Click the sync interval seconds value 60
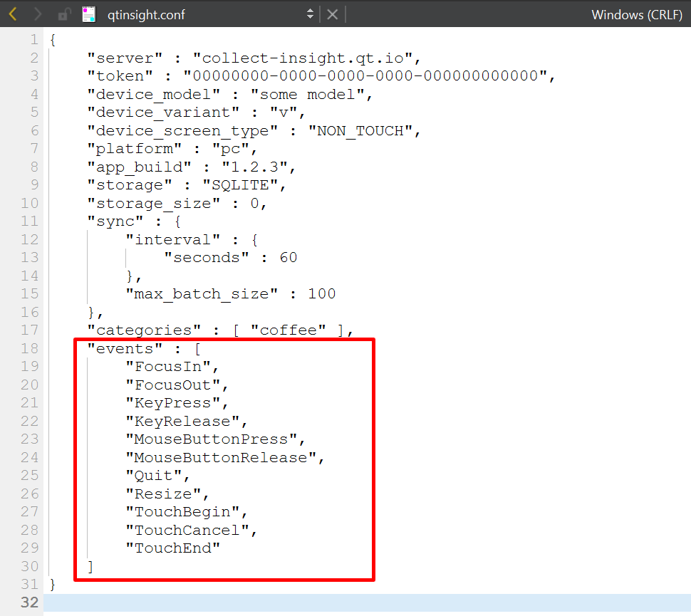This screenshot has height=616, width=691. [x=288, y=257]
